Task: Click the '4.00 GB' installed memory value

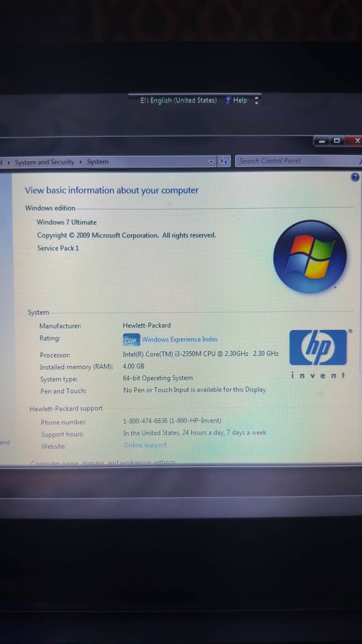Action: [134, 366]
